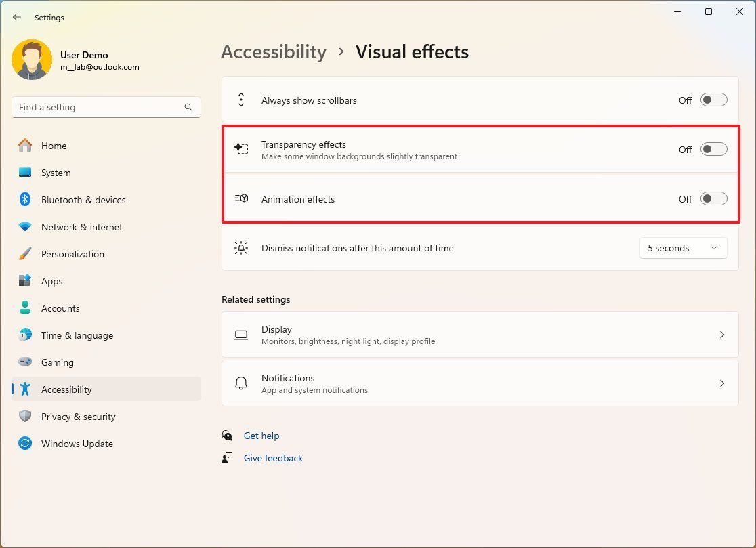Click the Give feedback link
Viewport: 756px width, 548px height.
pyautogui.click(x=273, y=458)
